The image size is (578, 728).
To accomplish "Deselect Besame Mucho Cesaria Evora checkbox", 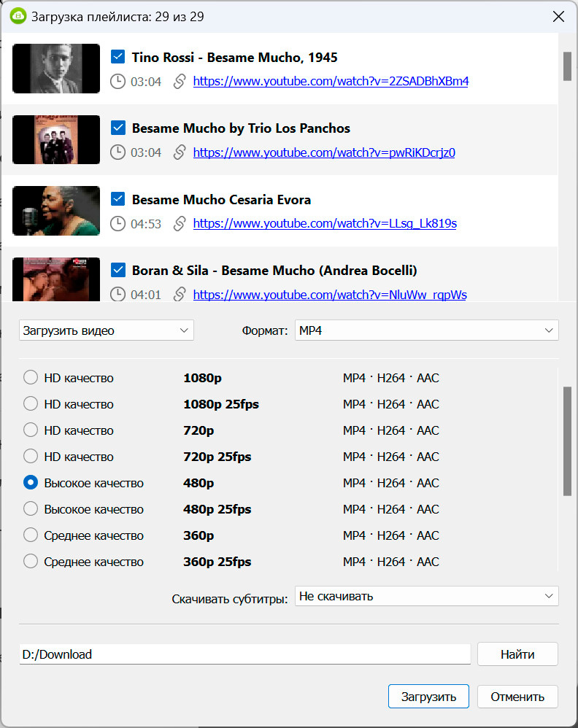I will coord(118,199).
